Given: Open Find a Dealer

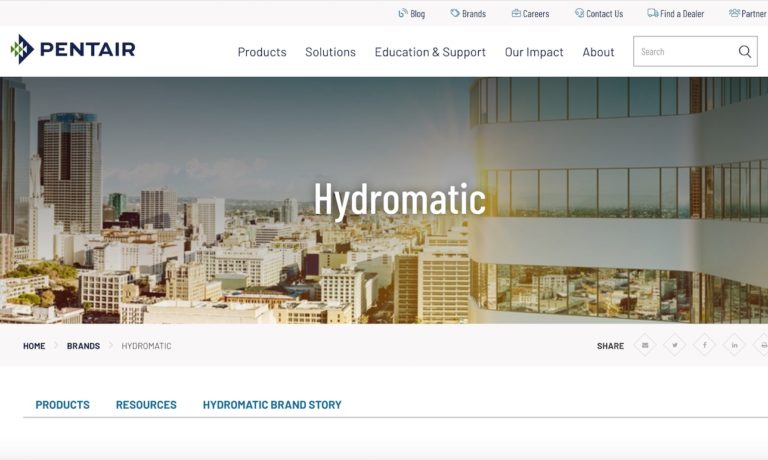Looking at the screenshot, I should (675, 14).
